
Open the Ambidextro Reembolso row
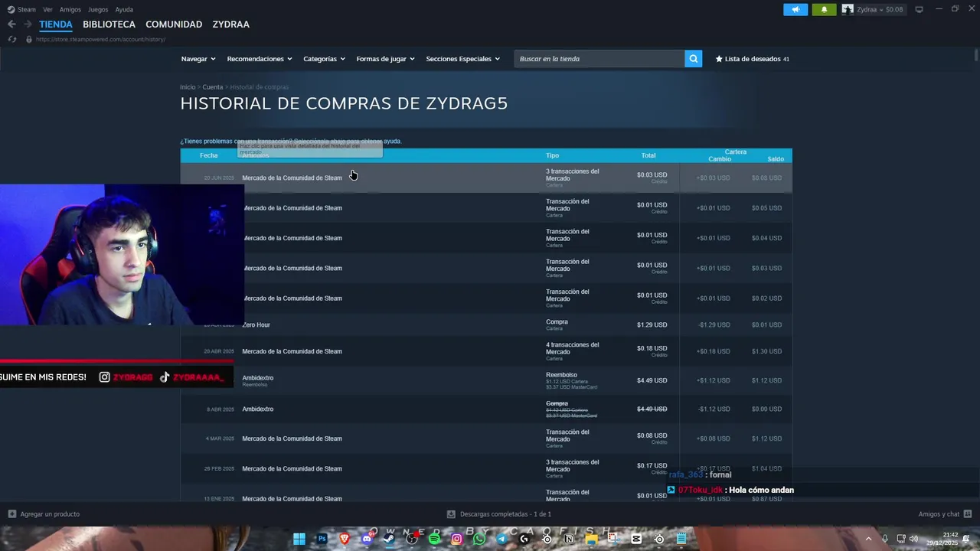[486, 380]
